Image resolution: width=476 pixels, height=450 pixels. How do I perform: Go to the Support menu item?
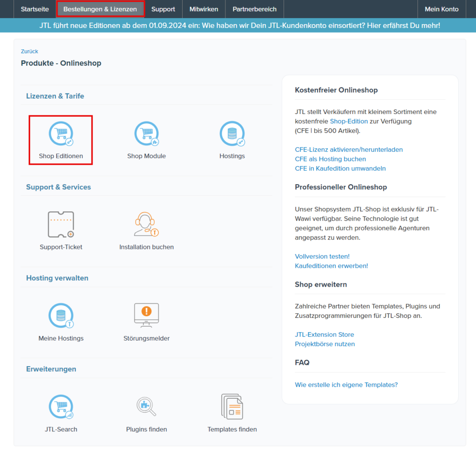[163, 9]
